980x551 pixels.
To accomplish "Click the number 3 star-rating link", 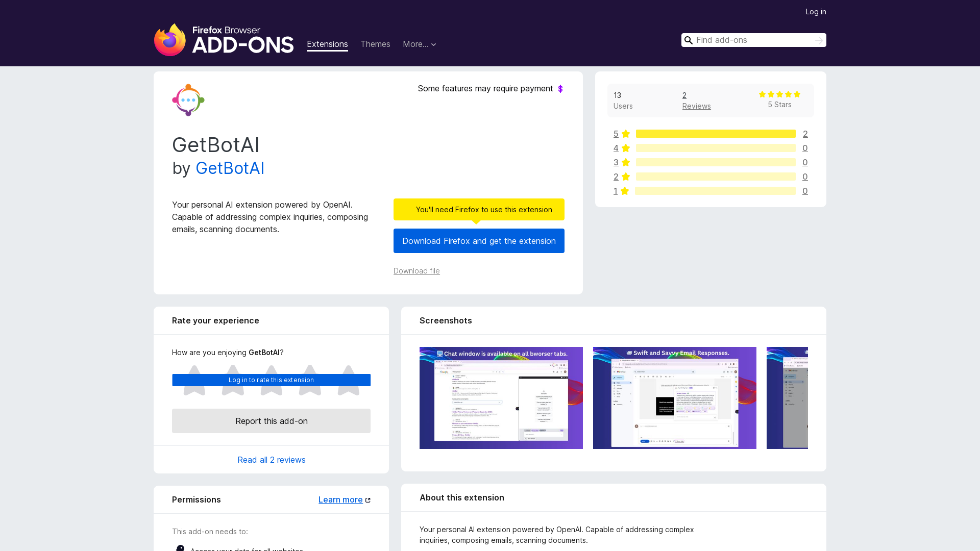I will (x=616, y=162).
